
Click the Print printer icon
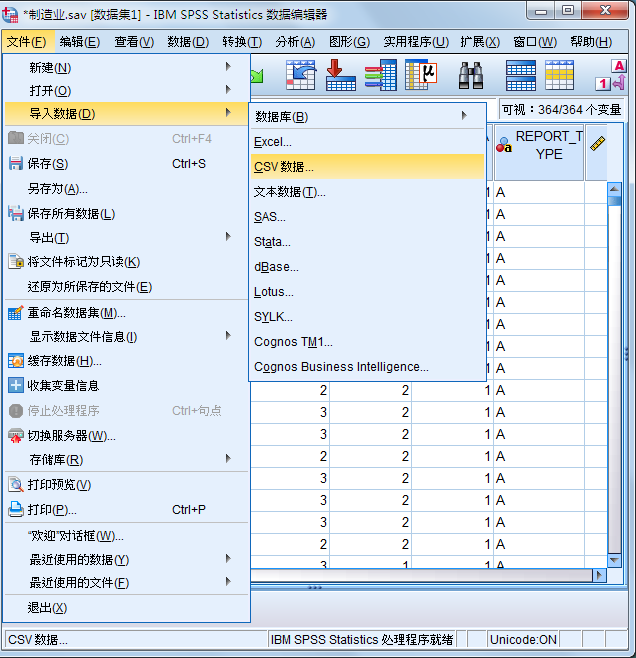16,509
